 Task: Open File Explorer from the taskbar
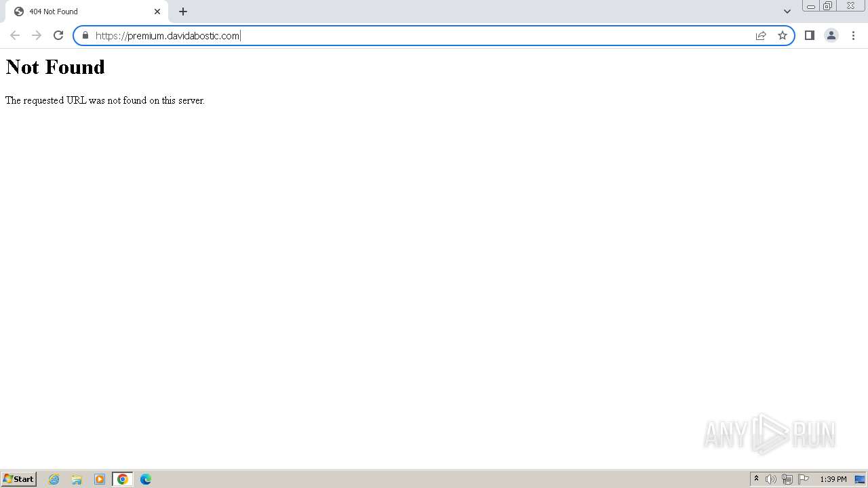point(77,479)
